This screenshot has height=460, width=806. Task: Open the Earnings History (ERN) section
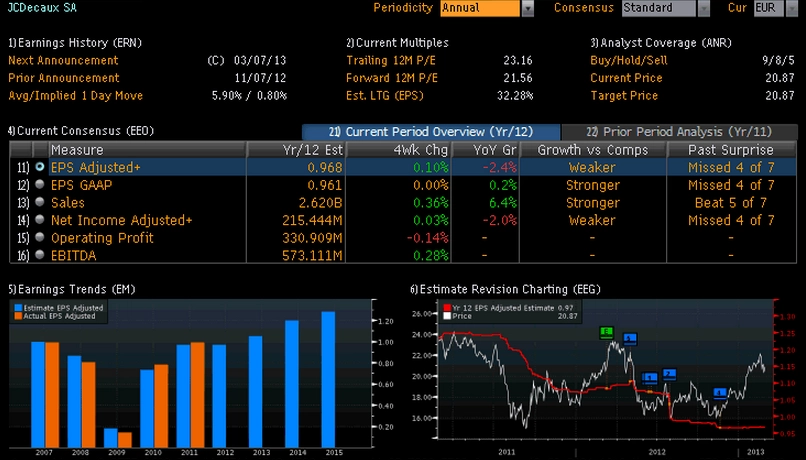tap(75, 43)
